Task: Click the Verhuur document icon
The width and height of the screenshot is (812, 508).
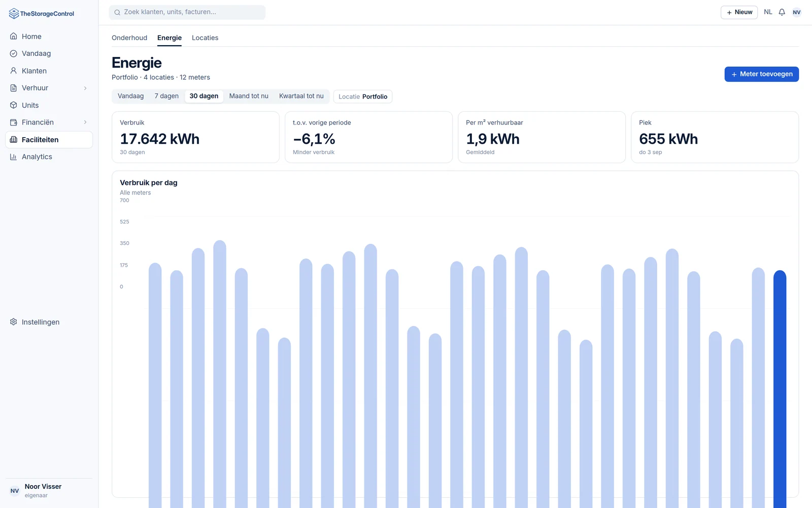Action: (x=14, y=88)
